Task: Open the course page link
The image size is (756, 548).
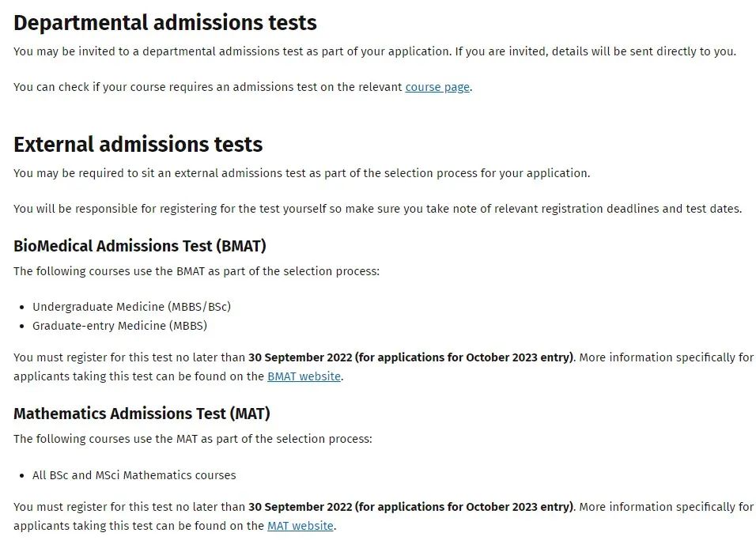Action: (x=437, y=87)
